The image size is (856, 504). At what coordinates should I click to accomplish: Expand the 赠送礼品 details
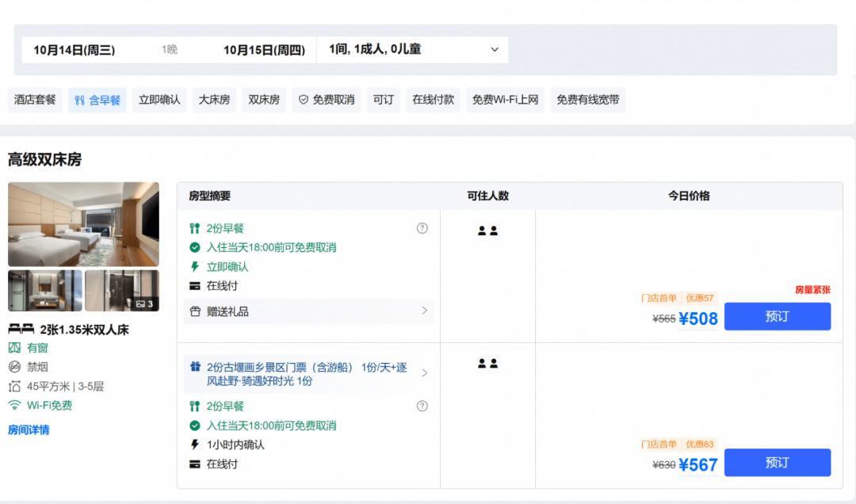click(308, 311)
